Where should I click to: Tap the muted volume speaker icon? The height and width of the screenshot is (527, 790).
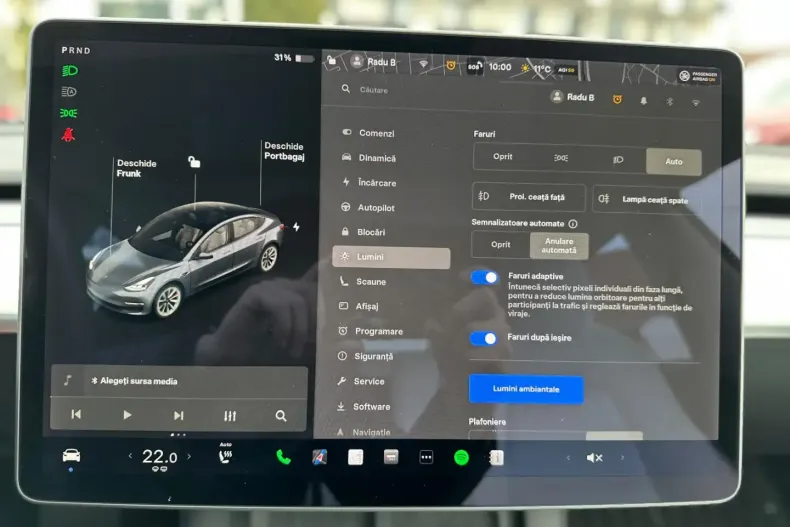(595, 458)
